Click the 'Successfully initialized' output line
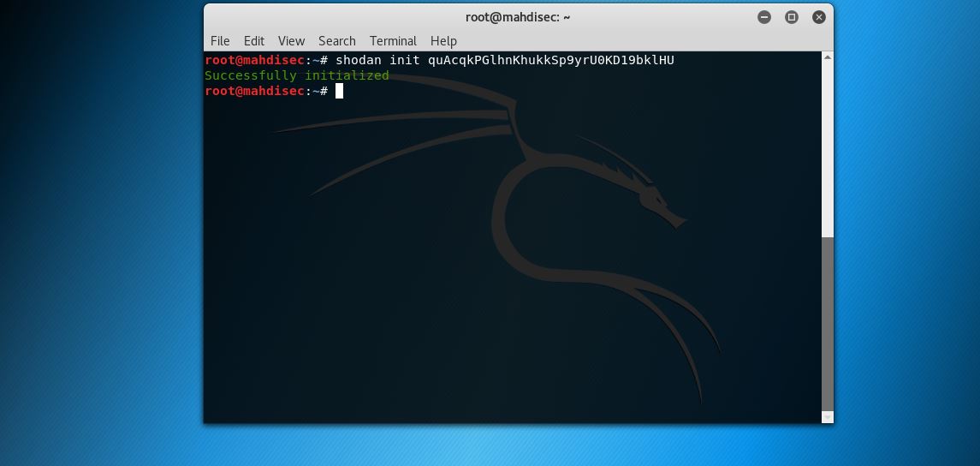980x466 pixels. [x=297, y=75]
